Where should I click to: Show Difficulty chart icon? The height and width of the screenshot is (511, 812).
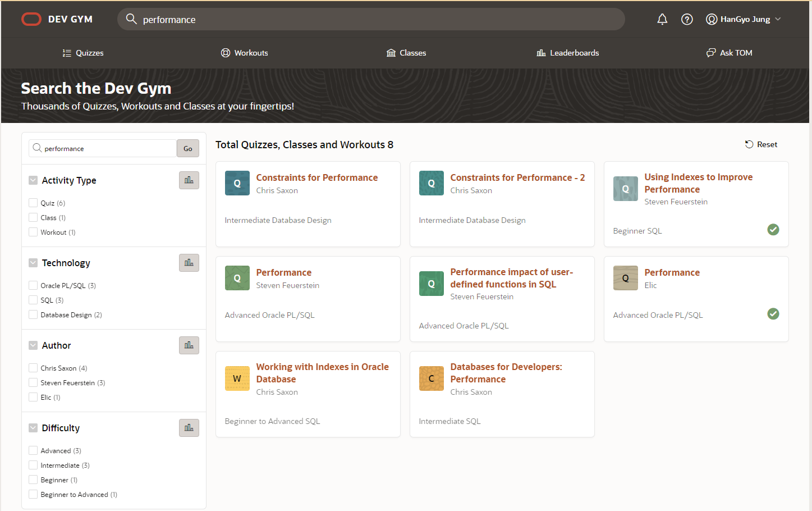[189, 428]
